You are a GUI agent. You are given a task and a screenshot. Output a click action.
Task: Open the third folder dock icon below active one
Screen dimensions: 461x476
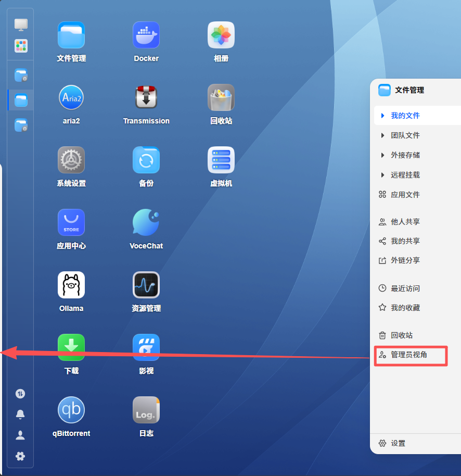21,125
